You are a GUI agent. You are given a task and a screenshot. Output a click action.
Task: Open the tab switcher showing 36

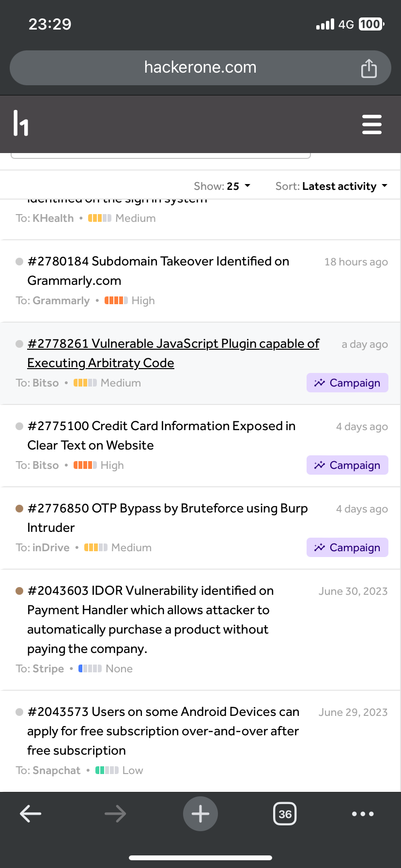coord(285,814)
